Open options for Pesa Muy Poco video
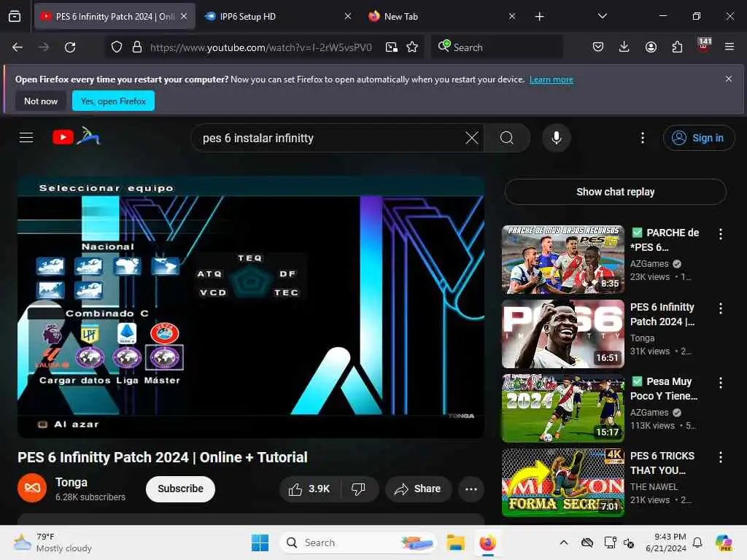The image size is (747, 560). pyautogui.click(x=720, y=382)
